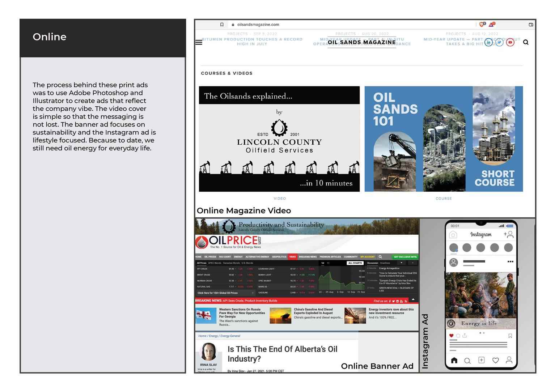Open the Oil Sands 101 short course thumbnail
The width and height of the screenshot is (555, 392).
pyautogui.click(x=444, y=139)
